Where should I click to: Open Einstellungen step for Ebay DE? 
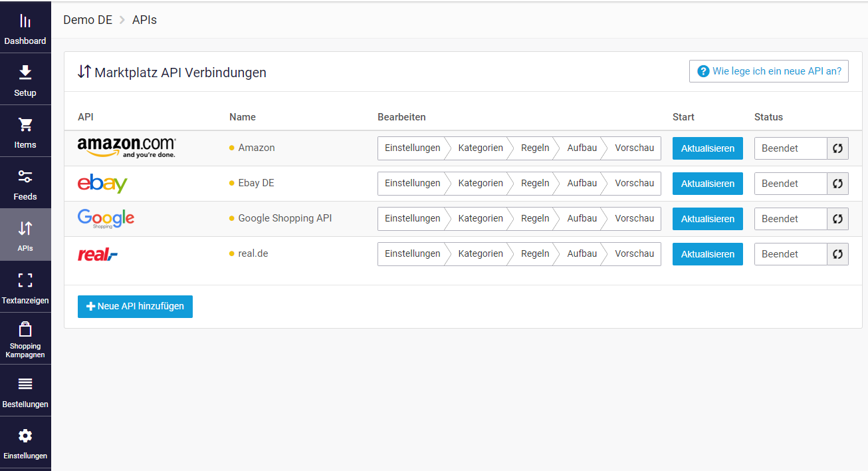click(x=412, y=184)
